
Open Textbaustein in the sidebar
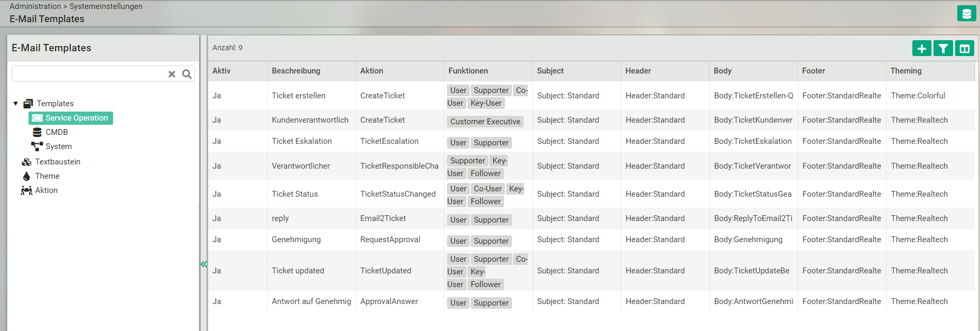point(58,162)
